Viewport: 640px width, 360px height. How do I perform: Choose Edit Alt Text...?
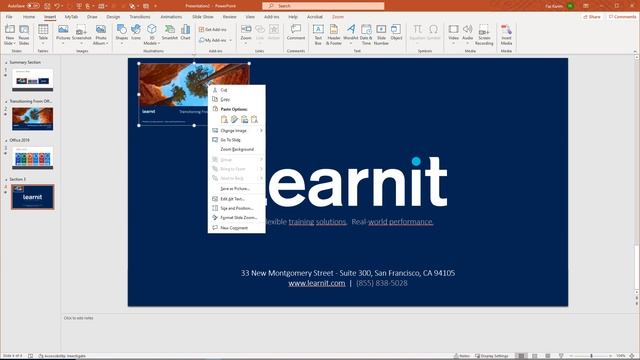pyautogui.click(x=237, y=199)
